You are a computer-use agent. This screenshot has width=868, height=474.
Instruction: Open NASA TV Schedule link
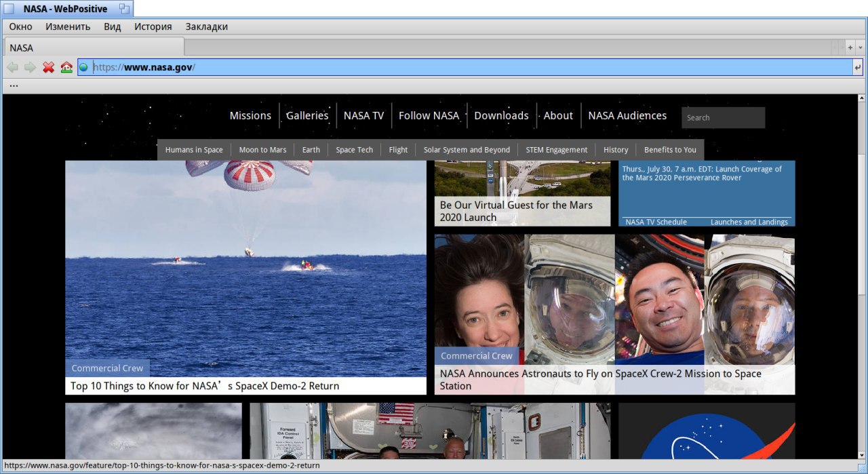pyautogui.click(x=656, y=222)
